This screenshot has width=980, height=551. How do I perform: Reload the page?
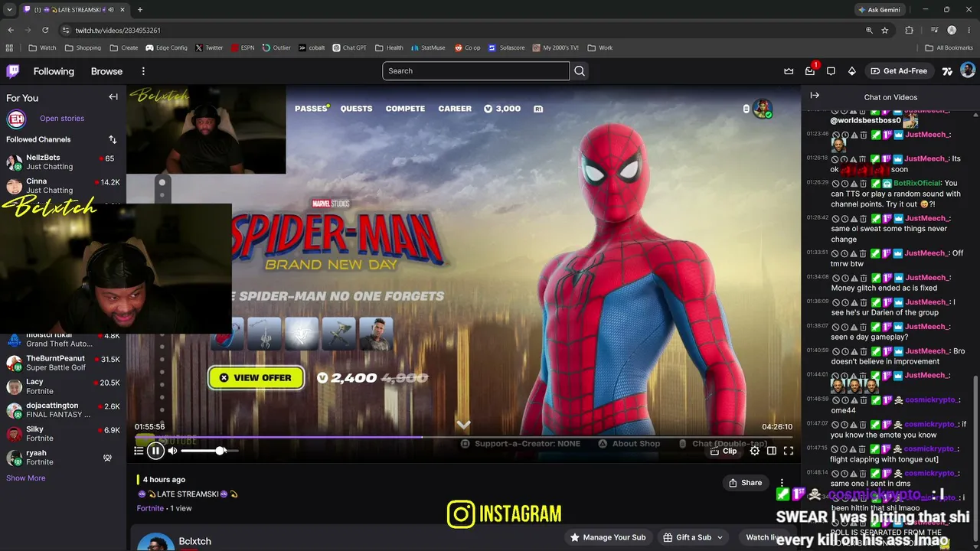(45, 30)
